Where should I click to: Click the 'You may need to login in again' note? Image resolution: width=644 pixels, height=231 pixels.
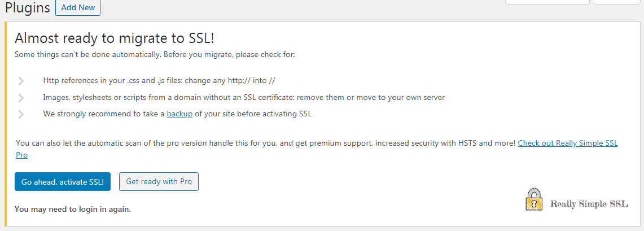73,209
